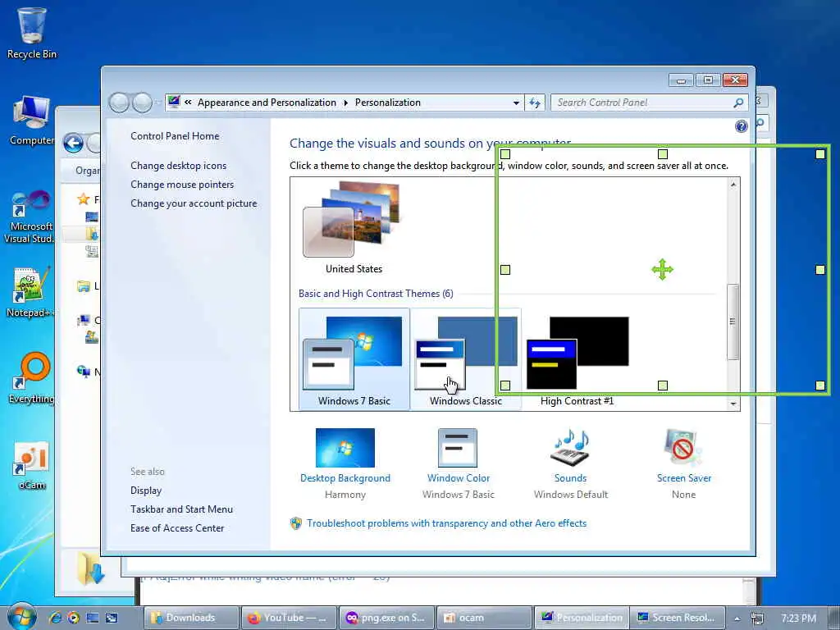The image size is (840, 630).
Task: Launch oCam desktop shortcut
Action: (32, 465)
